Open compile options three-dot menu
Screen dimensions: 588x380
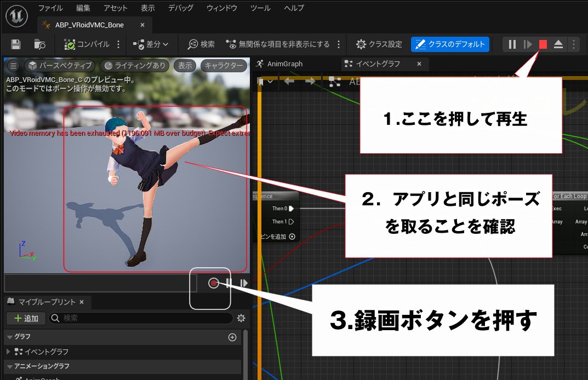click(x=118, y=44)
